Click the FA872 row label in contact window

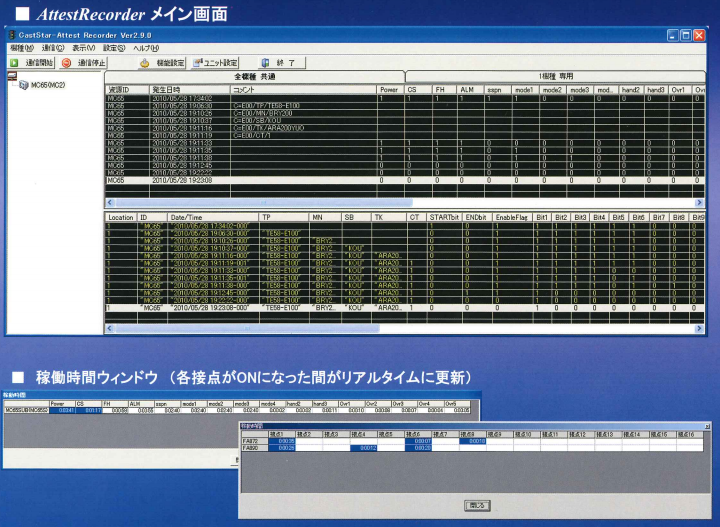tap(254, 441)
